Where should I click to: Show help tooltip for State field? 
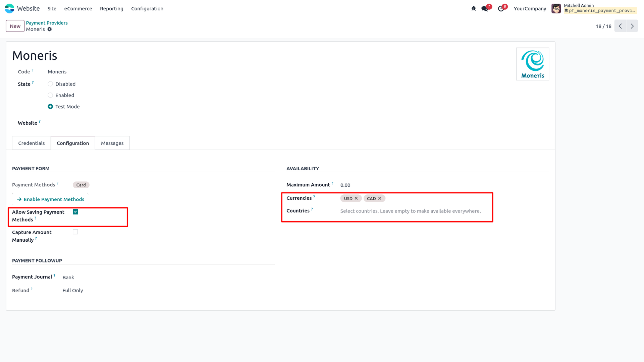tap(33, 82)
